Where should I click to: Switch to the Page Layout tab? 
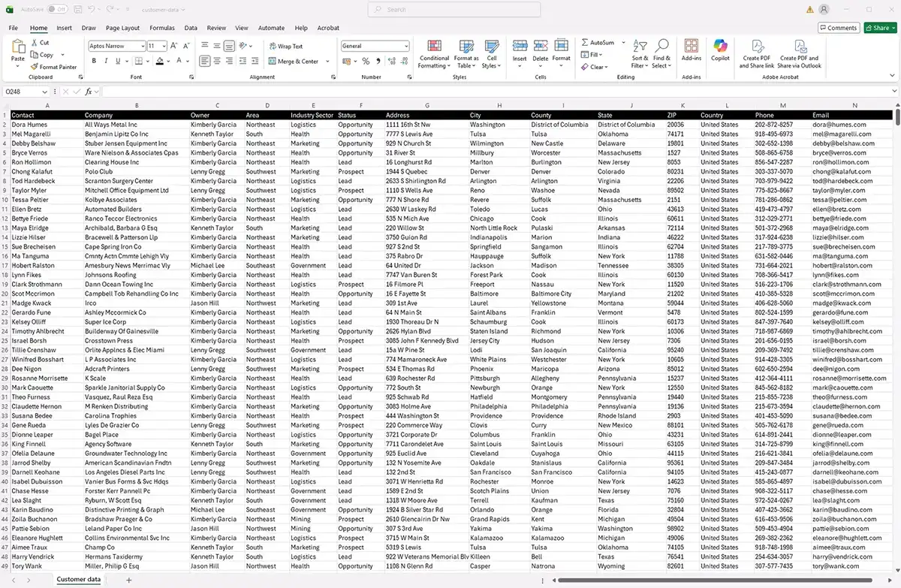click(122, 28)
